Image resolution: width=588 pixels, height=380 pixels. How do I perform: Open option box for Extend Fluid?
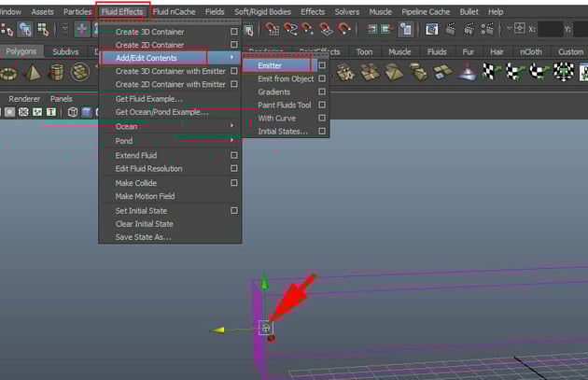[234, 155]
